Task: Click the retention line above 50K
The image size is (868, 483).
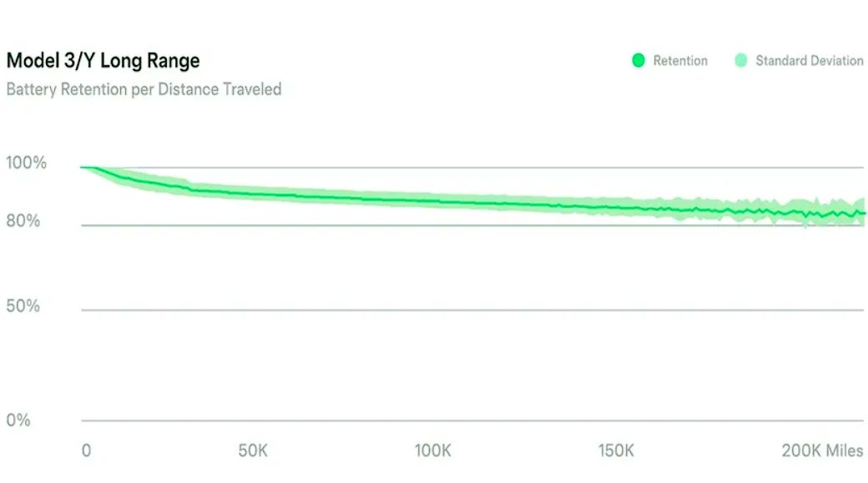Action: pyautogui.click(x=253, y=194)
